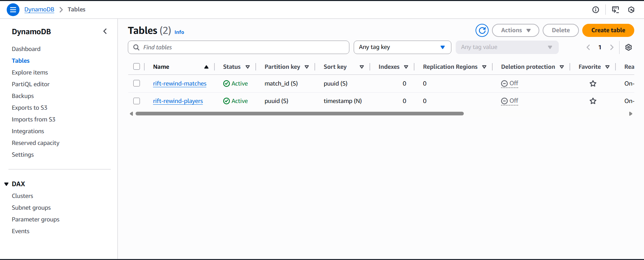Image resolution: width=644 pixels, height=260 pixels.
Task: Open the Any tag key dropdown
Action: (x=402, y=47)
